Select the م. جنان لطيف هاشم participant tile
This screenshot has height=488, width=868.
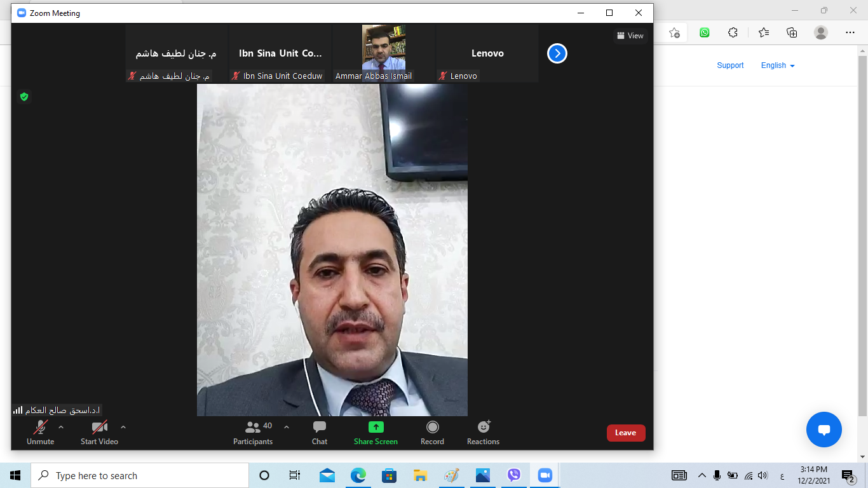pos(177,53)
